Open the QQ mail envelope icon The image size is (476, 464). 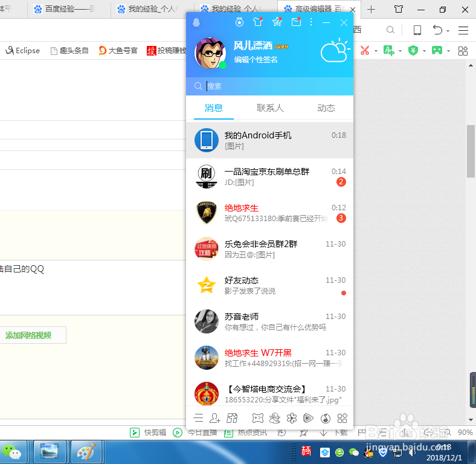pyautogui.click(x=296, y=22)
